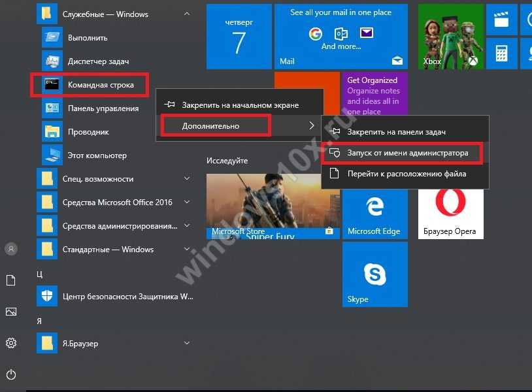The height and width of the screenshot is (392, 532).
Task: Click the Выполнить label
Action: (88, 38)
